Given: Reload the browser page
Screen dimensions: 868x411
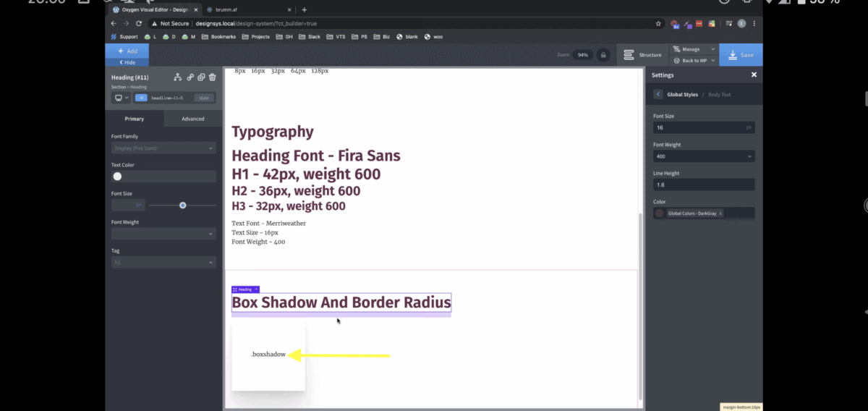Looking at the screenshot, I should coord(139,23).
